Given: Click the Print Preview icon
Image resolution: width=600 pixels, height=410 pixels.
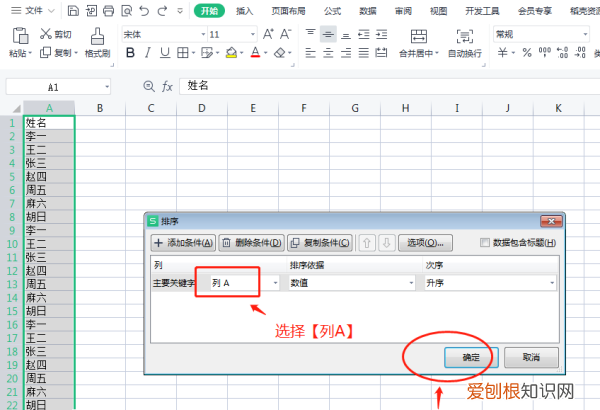Looking at the screenshot, I should [126, 11].
